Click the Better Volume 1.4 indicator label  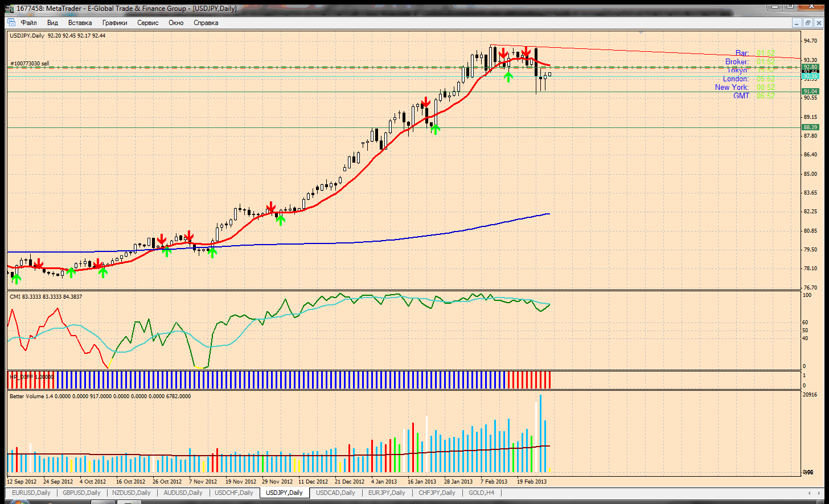[x=100, y=396]
